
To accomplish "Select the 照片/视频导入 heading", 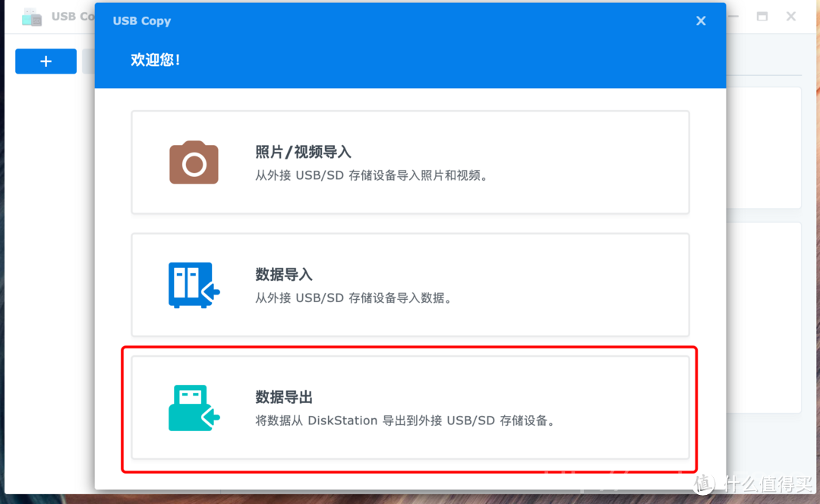I will click(x=303, y=152).
